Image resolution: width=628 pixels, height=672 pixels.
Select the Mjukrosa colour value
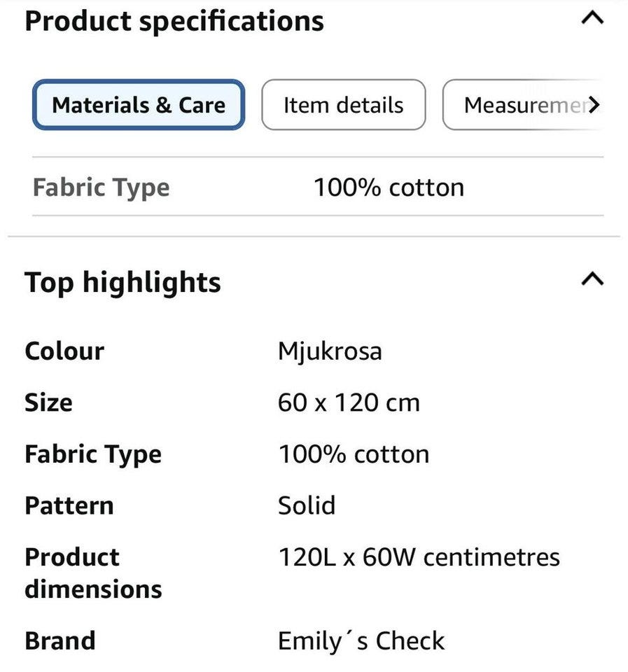pyautogui.click(x=330, y=351)
